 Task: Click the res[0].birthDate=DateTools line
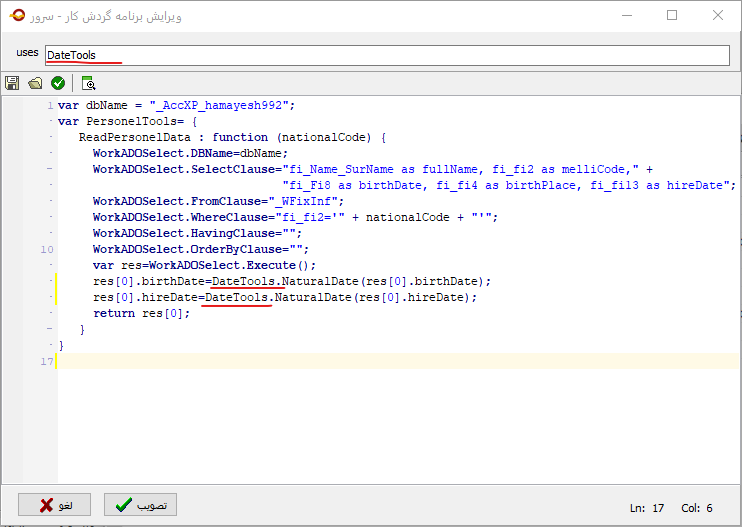(x=292, y=281)
